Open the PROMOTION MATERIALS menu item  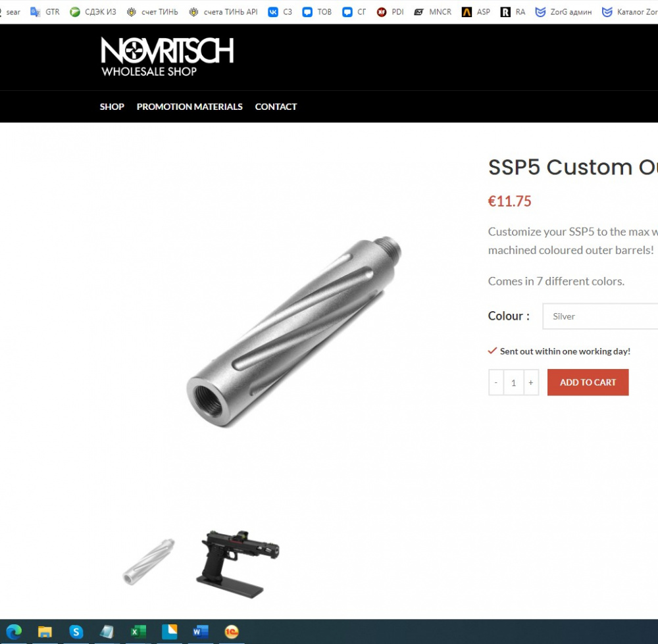coord(190,107)
